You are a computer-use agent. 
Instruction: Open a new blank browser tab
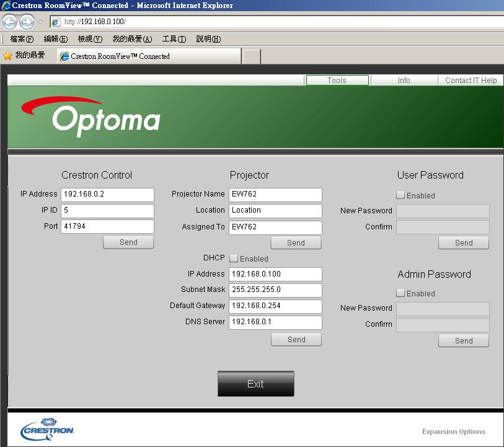coord(251,56)
